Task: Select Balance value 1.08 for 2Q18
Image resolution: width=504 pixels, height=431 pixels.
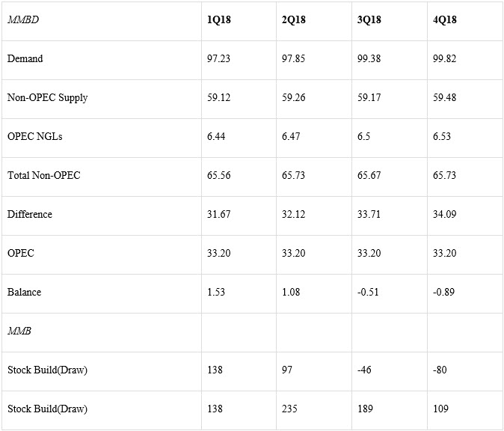Action: (291, 292)
